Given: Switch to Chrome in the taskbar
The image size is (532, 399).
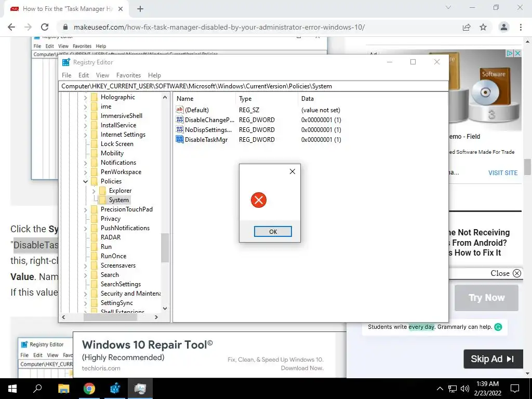Looking at the screenshot, I should 89,388.
